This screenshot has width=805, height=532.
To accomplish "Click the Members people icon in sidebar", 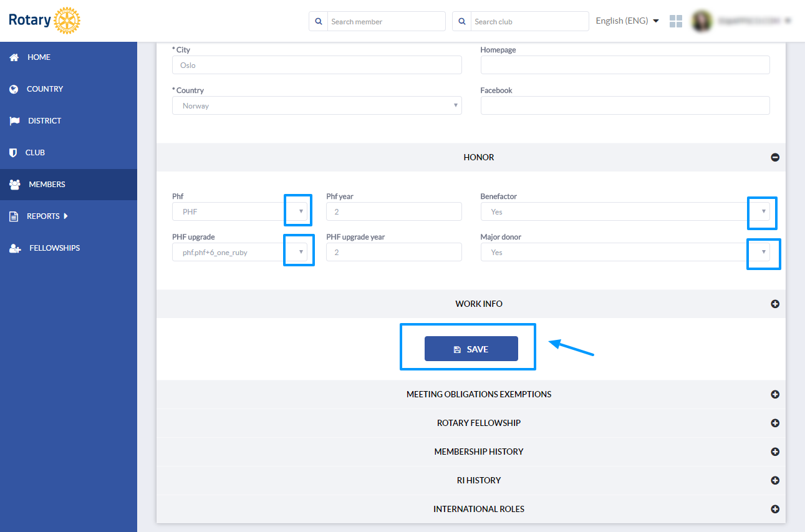I will pos(15,185).
